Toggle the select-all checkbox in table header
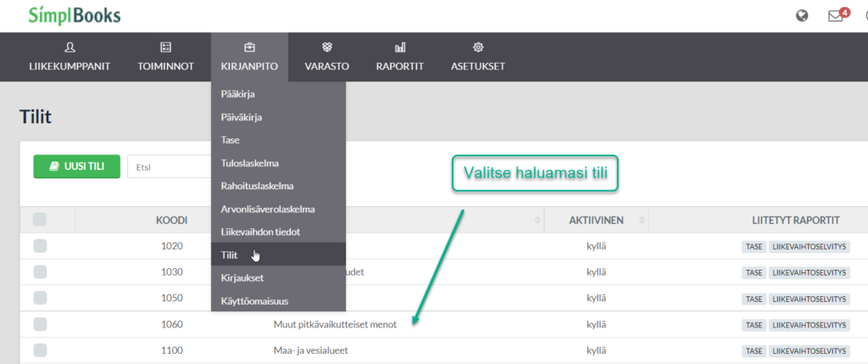 [40, 220]
